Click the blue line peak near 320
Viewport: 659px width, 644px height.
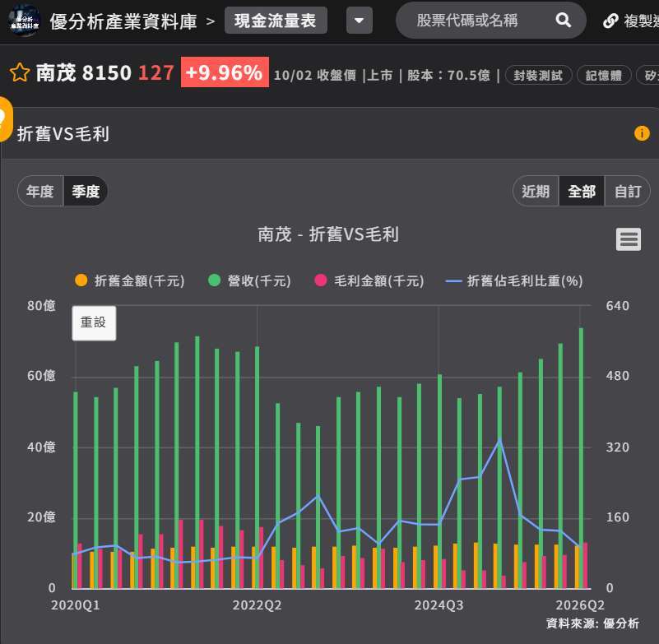[x=499, y=440]
